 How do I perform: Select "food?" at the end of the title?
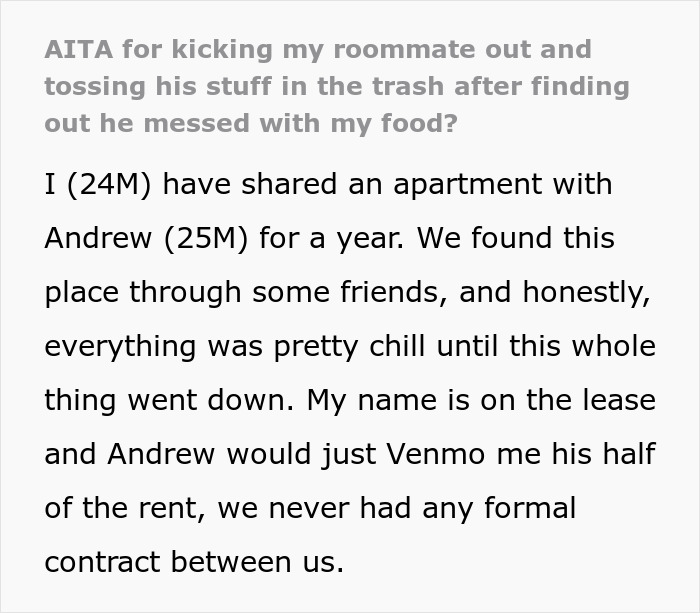[419, 123]
